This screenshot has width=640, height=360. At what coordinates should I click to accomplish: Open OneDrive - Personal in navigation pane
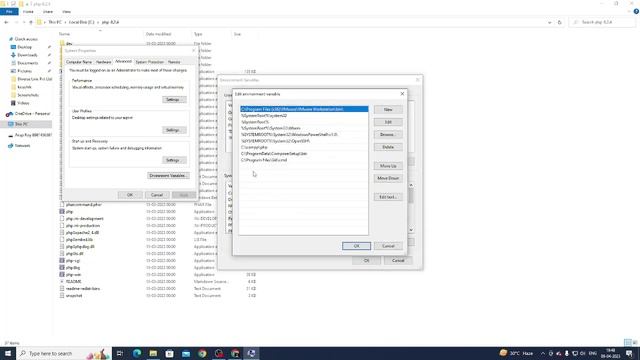[32, 113]
